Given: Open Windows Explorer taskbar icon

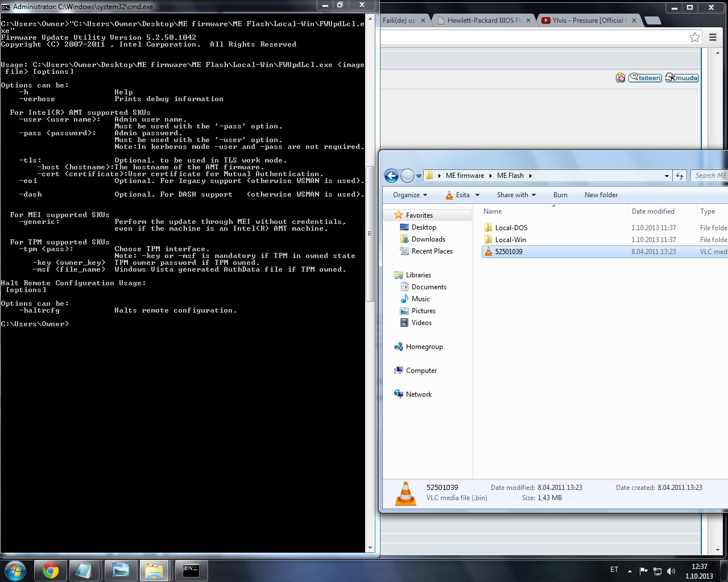Looking at the screenshot, I should click(x=154, y=571).
